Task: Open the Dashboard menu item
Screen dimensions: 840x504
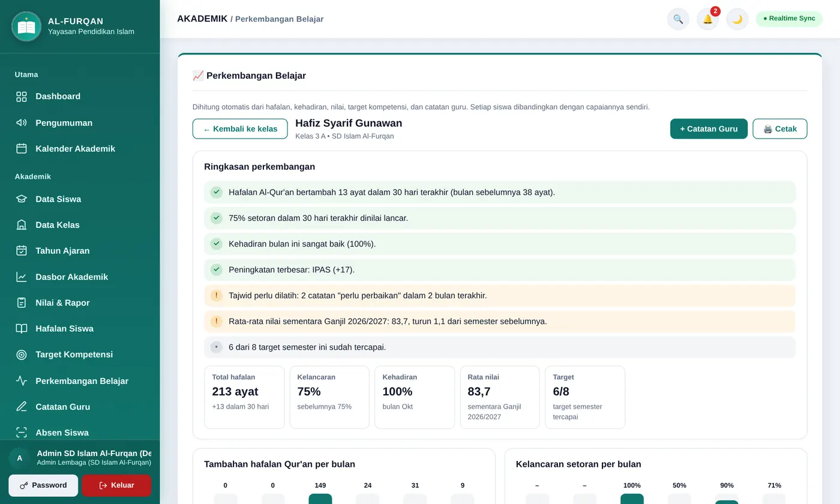Action: click(80, 97)
